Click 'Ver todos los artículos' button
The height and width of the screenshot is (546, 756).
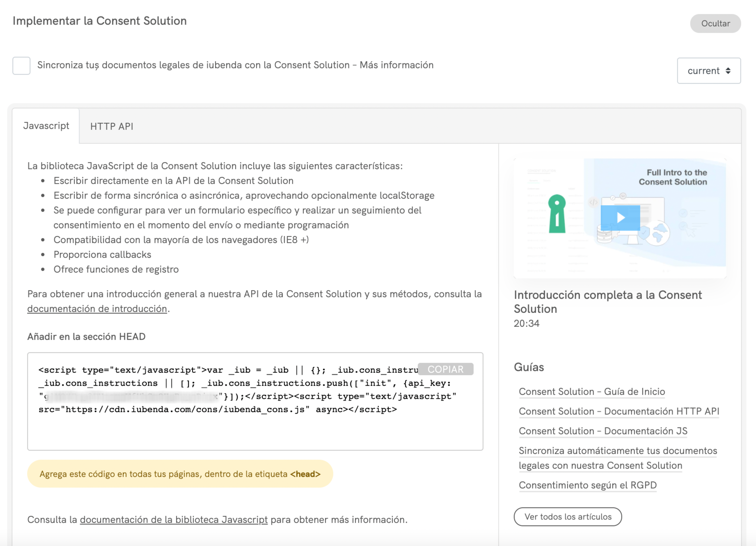coord(568,517)
